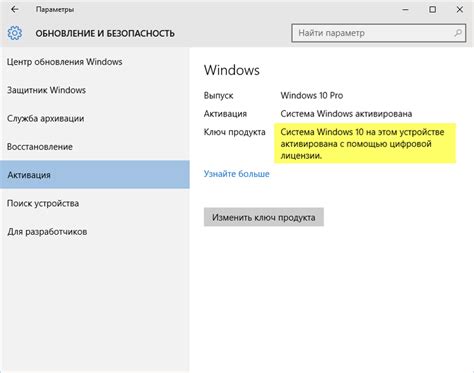Click the search magnifier icon

coord(458,33)
